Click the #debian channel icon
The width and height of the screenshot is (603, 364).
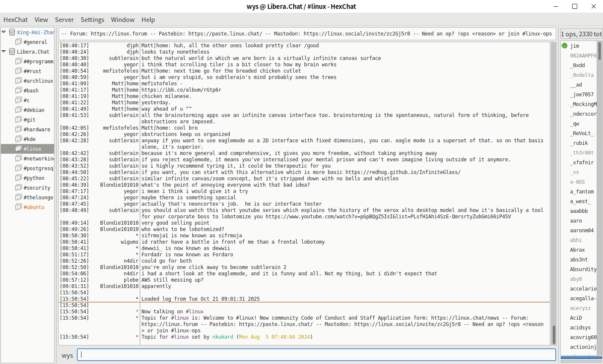click(19, 110)
